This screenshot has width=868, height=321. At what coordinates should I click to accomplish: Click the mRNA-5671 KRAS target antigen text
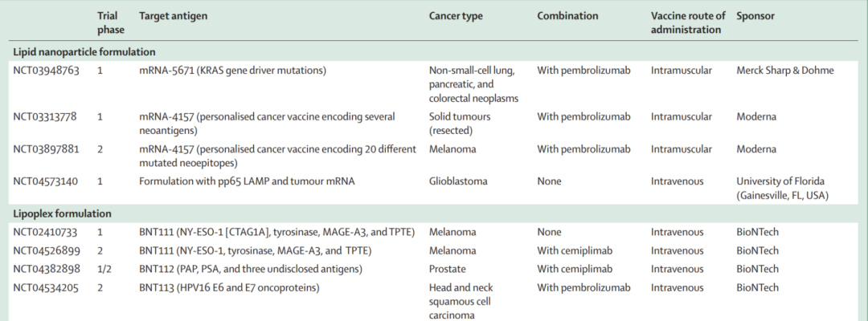[x=232, y=71]
